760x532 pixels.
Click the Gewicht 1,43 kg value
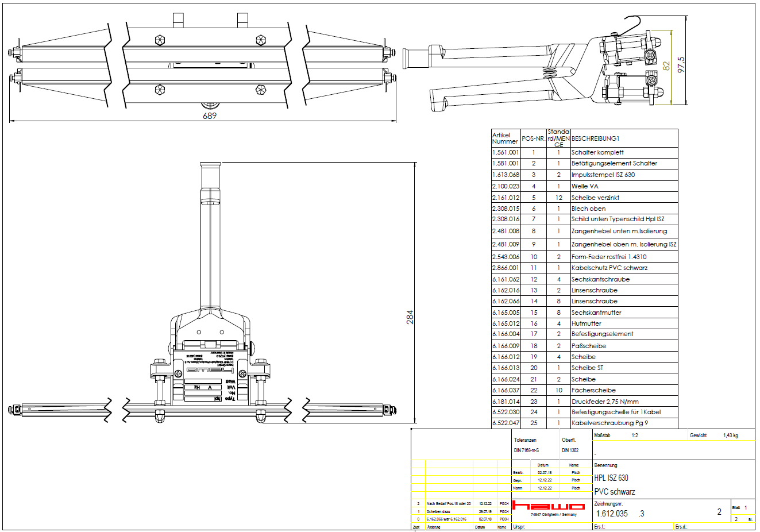pyautogui.click(x=730, y=435)
